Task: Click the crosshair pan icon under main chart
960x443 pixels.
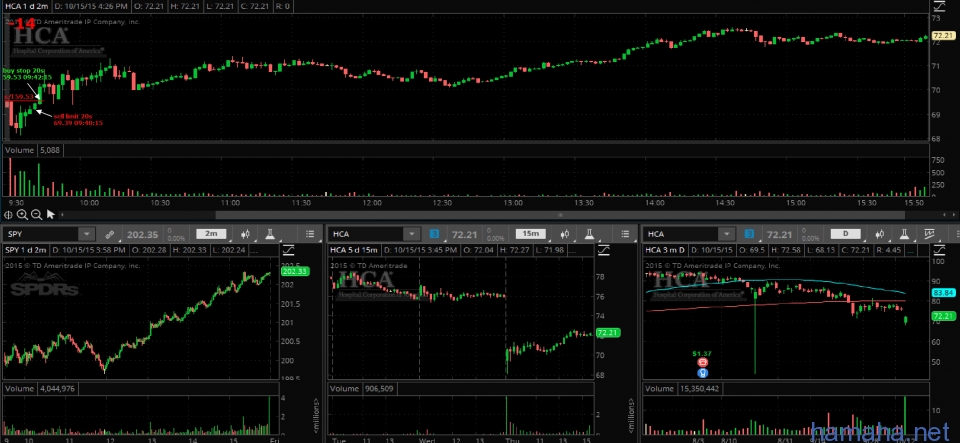Action: coord(8,214)
